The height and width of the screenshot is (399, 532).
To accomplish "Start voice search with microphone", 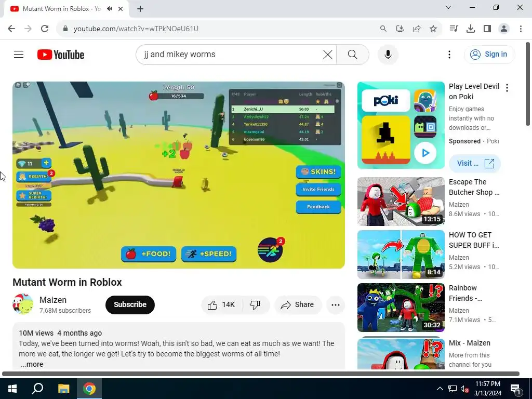I will coord(388,54).
